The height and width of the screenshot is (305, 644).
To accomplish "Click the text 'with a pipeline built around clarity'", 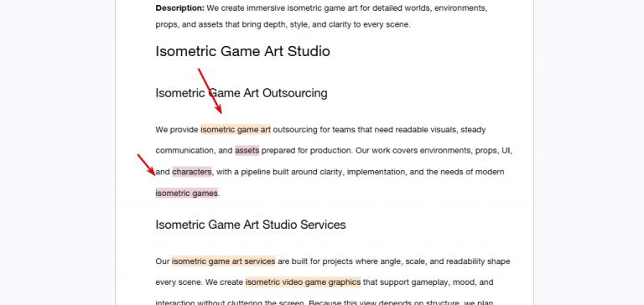I will [x=279, y=172].
